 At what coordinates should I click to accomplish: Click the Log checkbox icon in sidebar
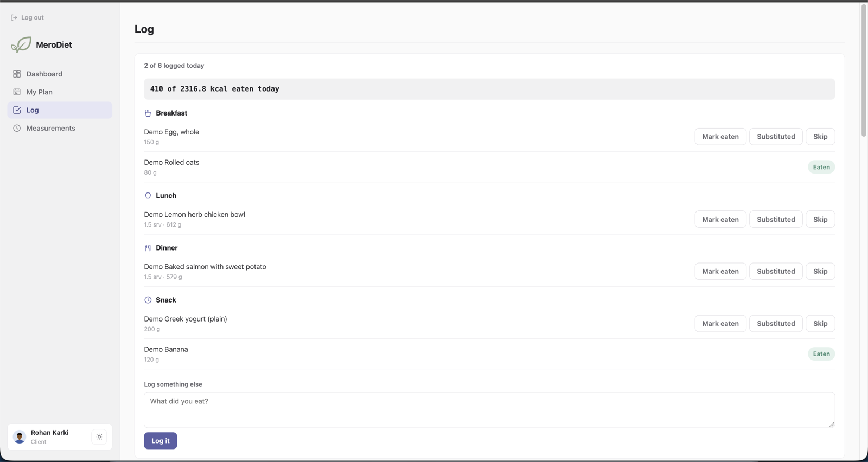17,110
